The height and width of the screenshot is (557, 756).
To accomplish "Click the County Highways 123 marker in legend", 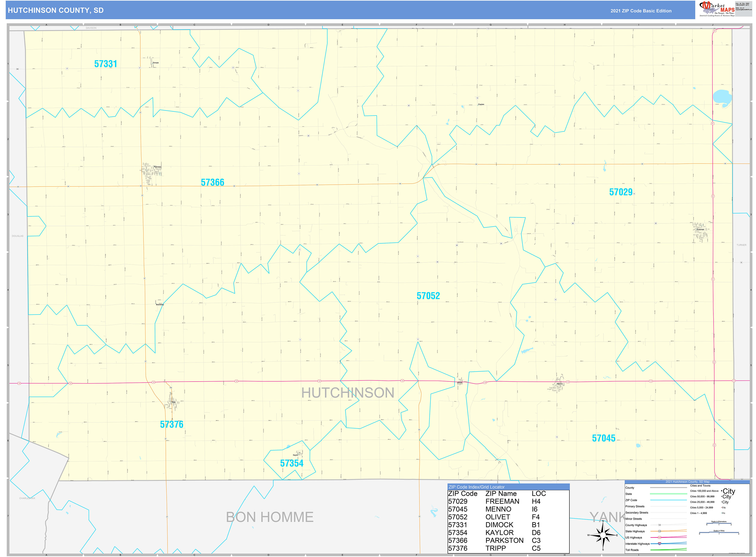I will pos(660,525).
